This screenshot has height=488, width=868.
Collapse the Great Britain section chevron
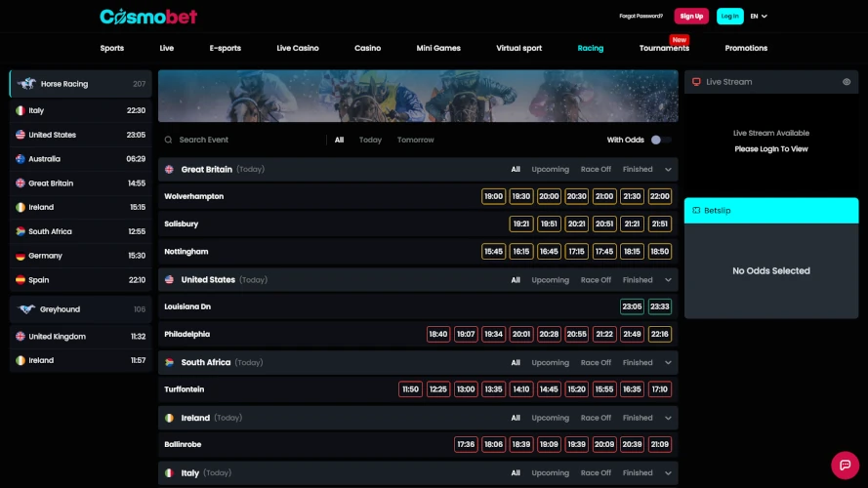coord(668,169)
